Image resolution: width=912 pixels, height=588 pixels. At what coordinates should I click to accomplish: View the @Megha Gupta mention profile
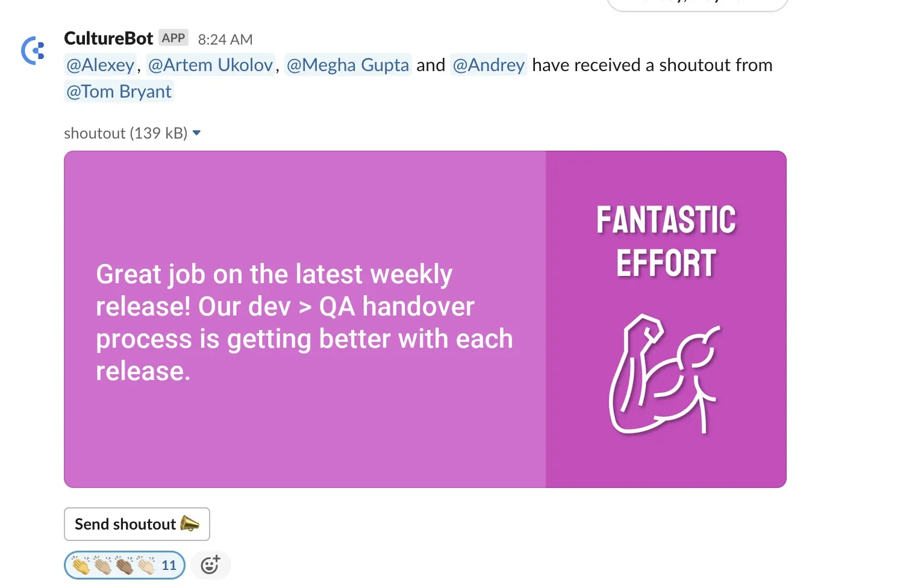tap(348, 64)
